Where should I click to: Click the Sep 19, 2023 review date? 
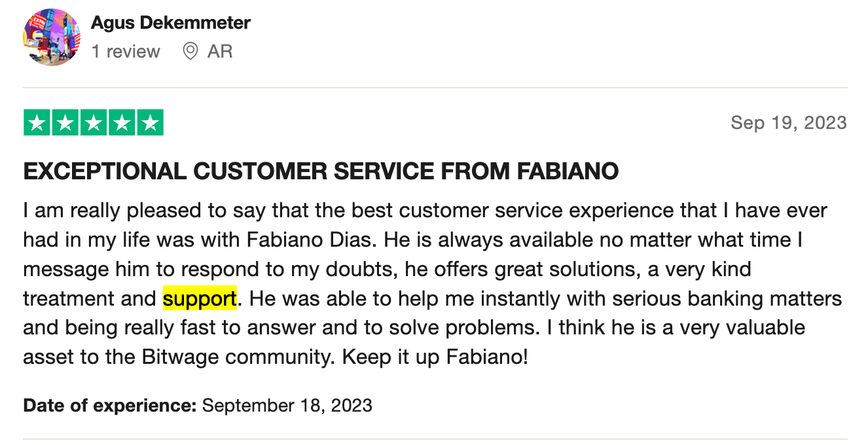(x=788, y=123)
